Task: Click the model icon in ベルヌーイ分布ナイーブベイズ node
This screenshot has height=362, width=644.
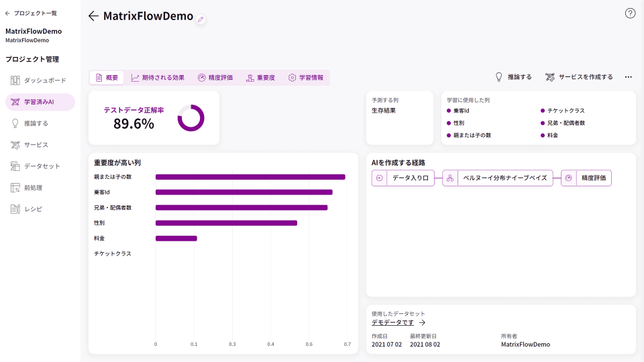Action: (x=450, y=178)
